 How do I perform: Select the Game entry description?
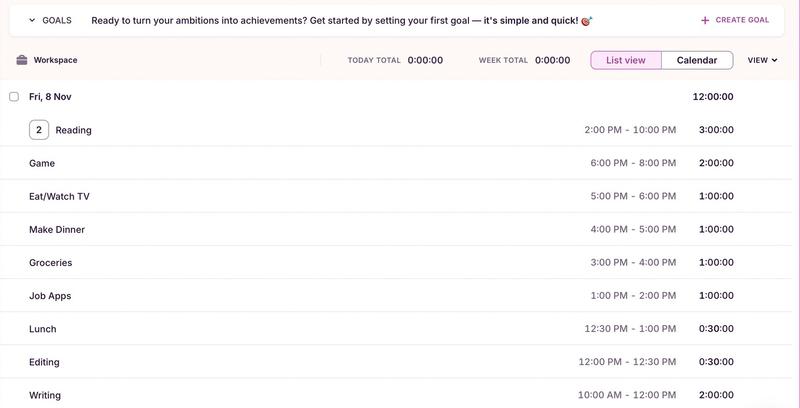(42, 163)
